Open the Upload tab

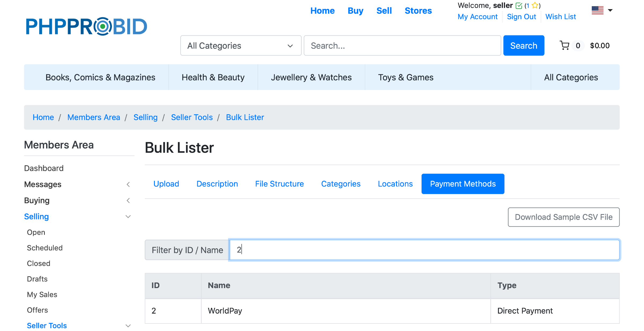click(166, 184)
